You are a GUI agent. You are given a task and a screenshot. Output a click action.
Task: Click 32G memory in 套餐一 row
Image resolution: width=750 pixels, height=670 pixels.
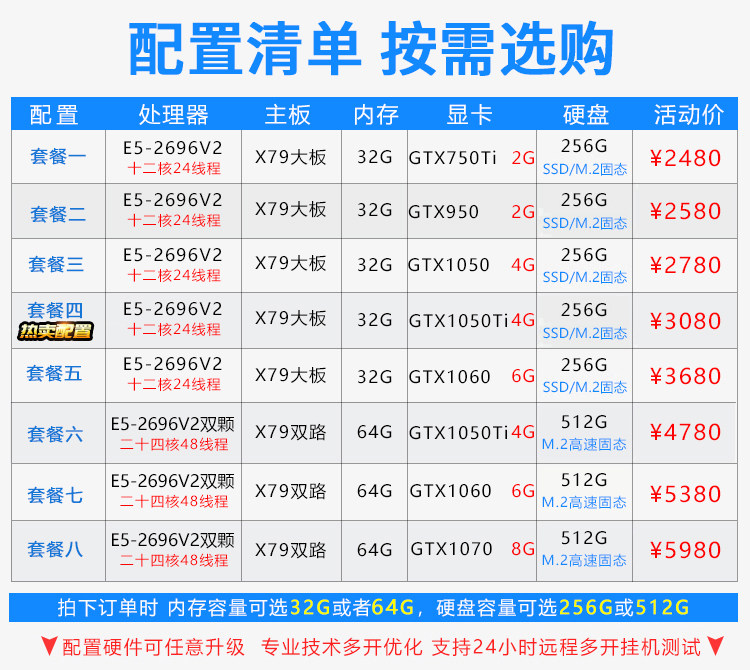coord(375,157)
